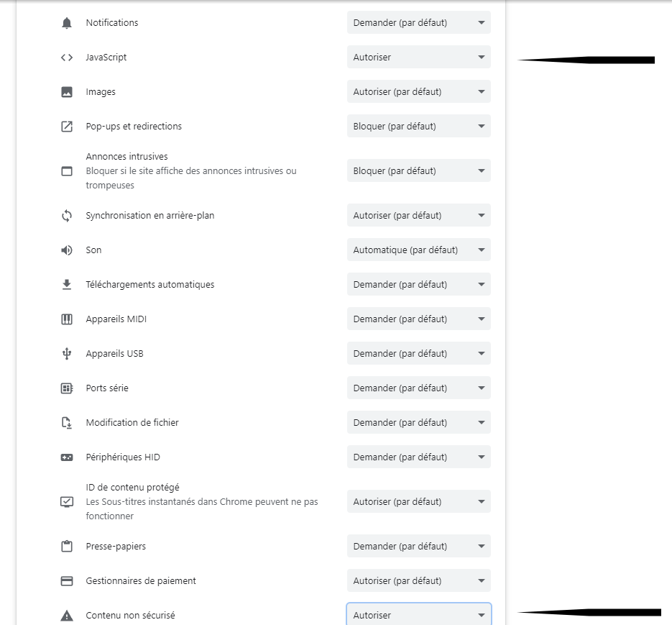Open the Notifications permission dropdown
672x625 pixels.
(x=419, y=23)
